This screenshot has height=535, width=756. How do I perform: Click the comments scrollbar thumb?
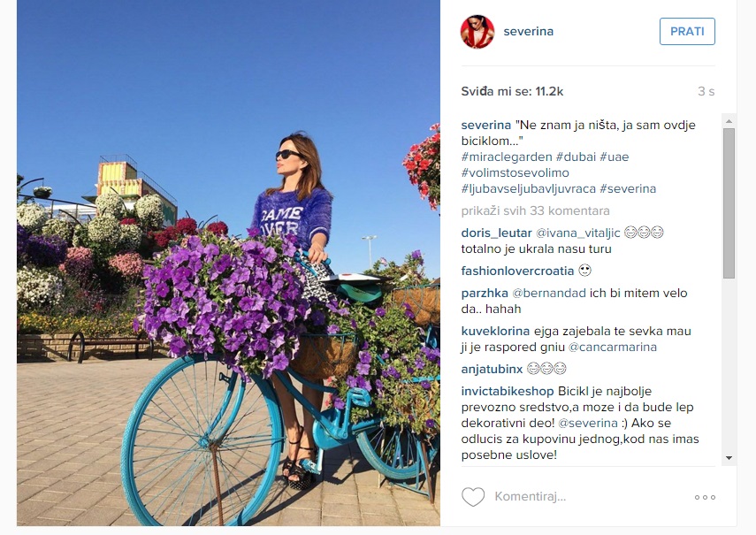pos(729,203)
